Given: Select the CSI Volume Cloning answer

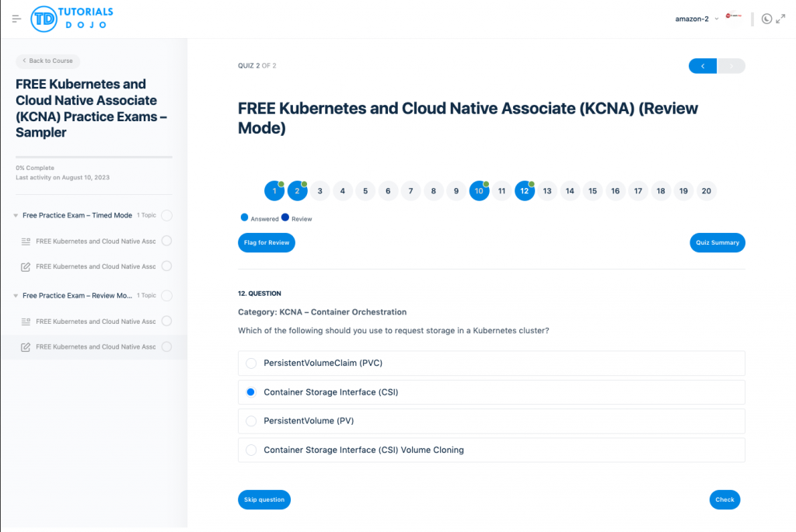Looking at the screenshot, I should pyautogui.click(x=491, y=450).
